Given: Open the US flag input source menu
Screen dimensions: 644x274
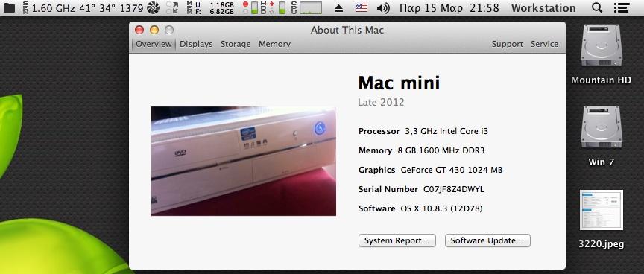Looking at the screenshot, I should [x=362, y=7].
